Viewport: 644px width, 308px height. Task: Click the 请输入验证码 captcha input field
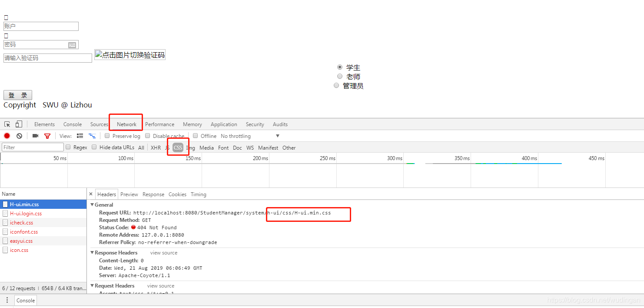pos(48,58)
